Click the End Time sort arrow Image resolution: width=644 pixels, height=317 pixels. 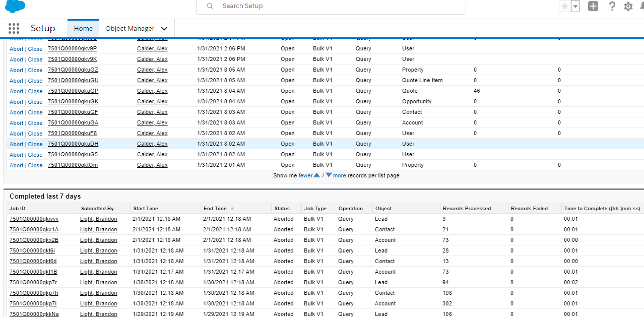click(x=231, y=208)
